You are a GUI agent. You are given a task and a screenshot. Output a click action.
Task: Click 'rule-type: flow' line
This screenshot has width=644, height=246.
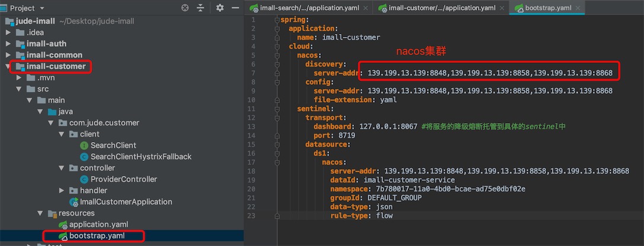[x=361, y=216]
